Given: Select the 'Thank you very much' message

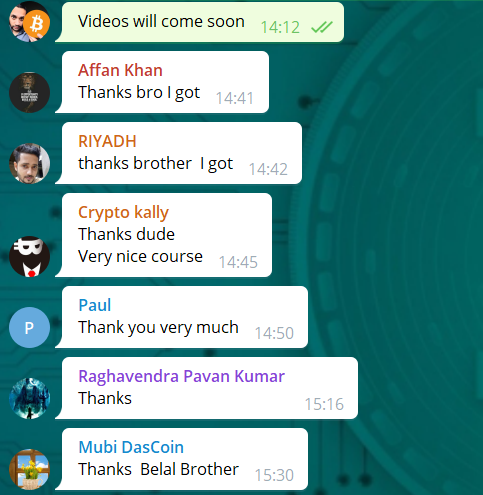Looking at the screenshot, I should (x=182, y=317).
